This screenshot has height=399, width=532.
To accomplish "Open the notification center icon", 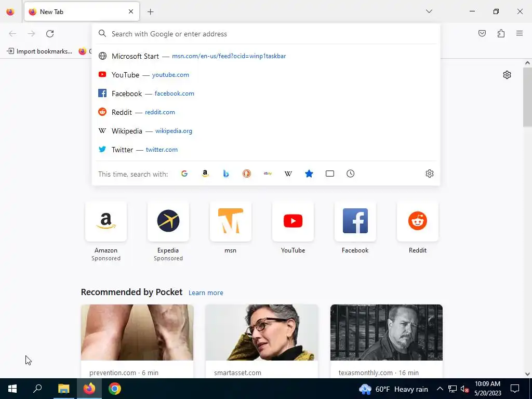I will click(x=515, y=389).
